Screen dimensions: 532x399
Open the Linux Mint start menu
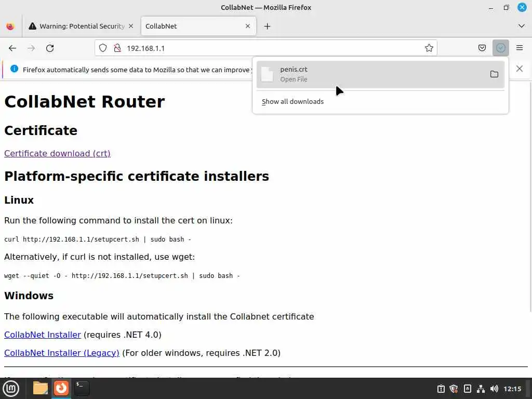point(11,389)
